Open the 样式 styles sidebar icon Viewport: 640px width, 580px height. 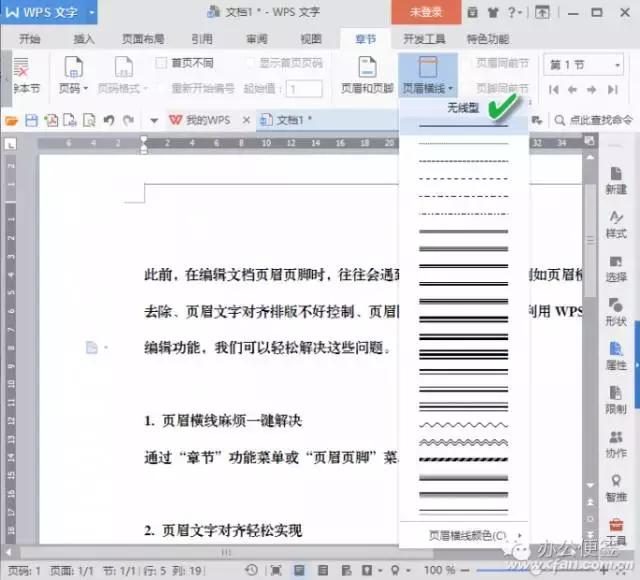[616, 224]
